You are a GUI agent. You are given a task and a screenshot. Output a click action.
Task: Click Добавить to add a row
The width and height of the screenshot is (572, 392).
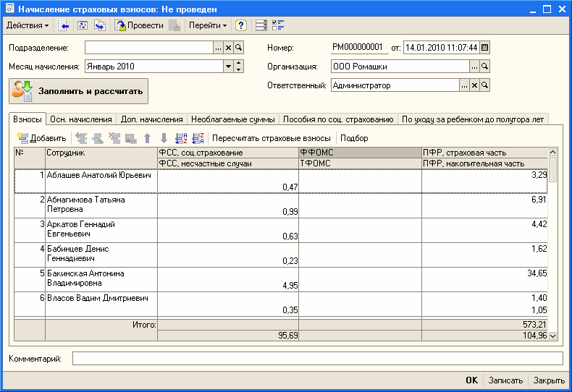pos(42,138)
